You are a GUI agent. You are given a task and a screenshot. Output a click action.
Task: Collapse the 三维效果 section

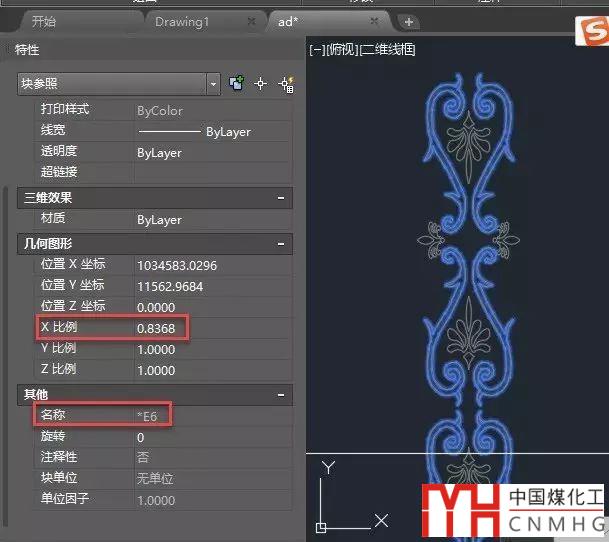tap(283, 198)
